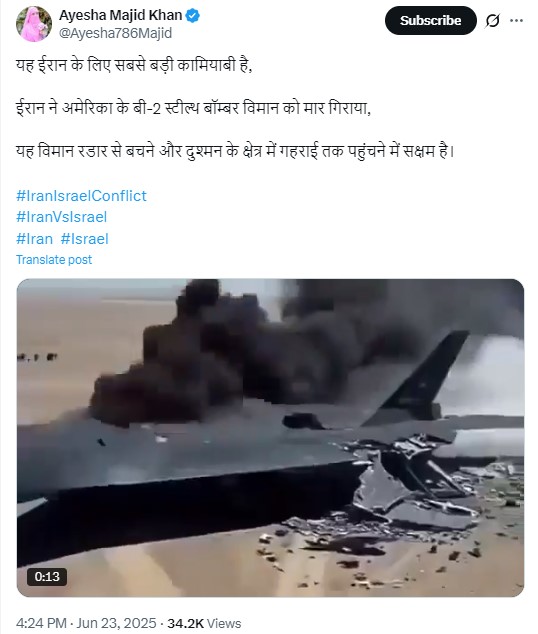Click the blue verified badge
The image size is (538, 634).
coord(193,15)
